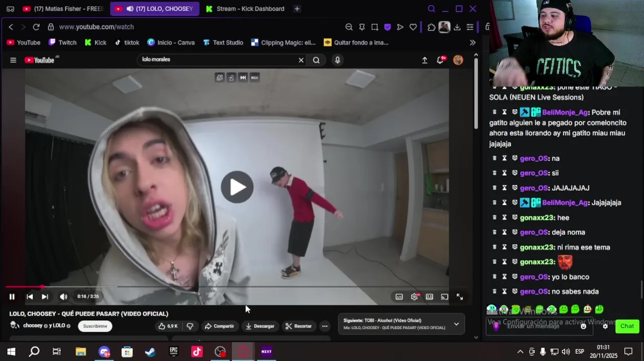The height and width of the screenshot is (361, 644).
Task: Open a new browser tab with plus
Action: click(x=297, y=9)
